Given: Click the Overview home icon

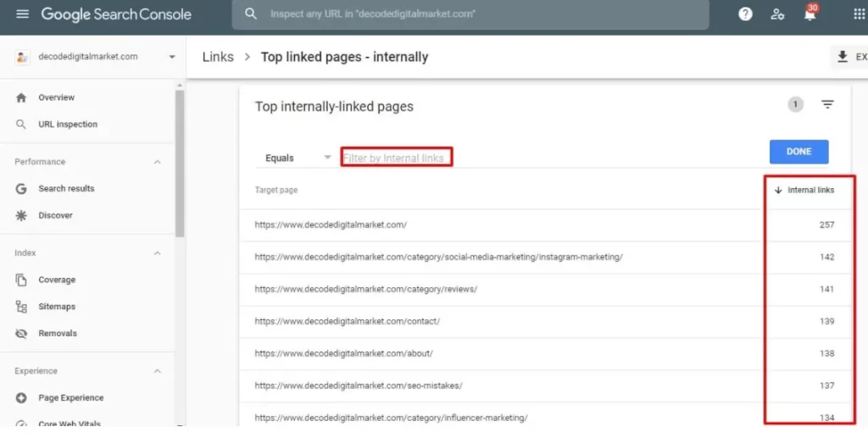Looking at the screenshot, I should [x=21, y=97].
